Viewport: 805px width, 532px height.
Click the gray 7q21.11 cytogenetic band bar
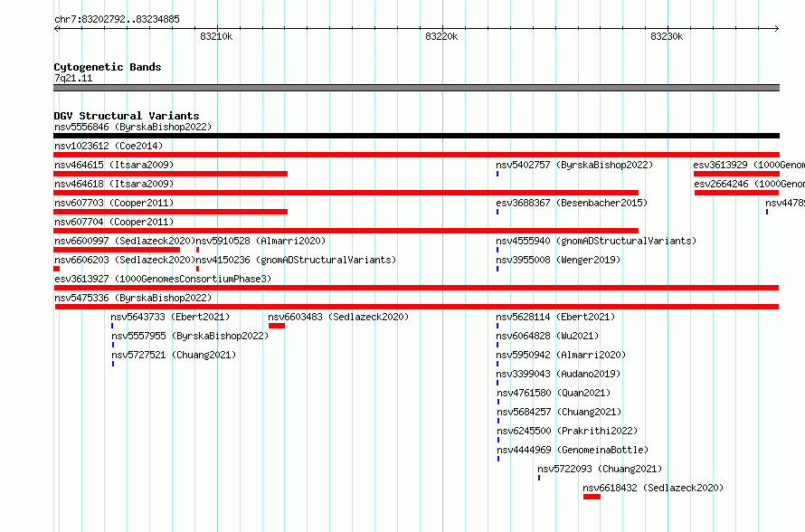(416, 88)
